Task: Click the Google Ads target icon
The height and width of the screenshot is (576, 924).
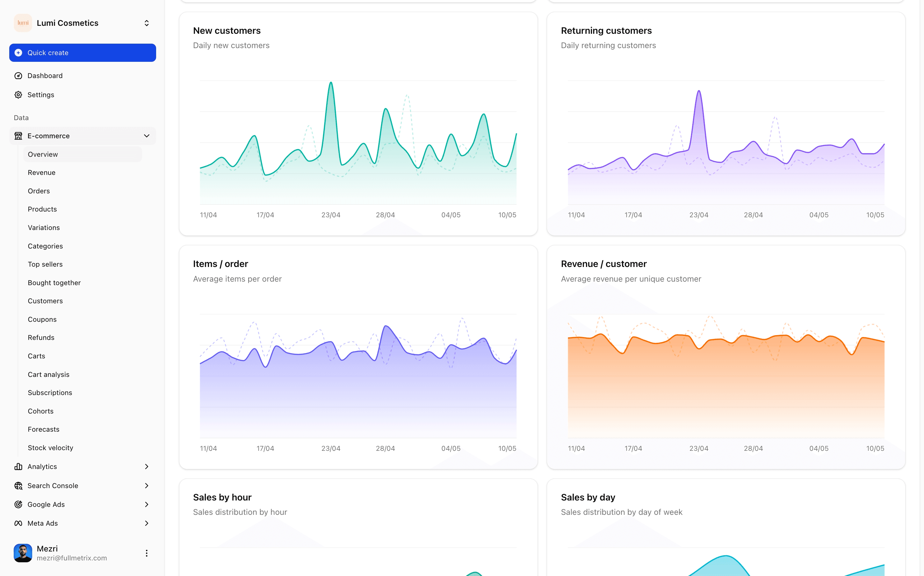Action: tap(18, 504)
